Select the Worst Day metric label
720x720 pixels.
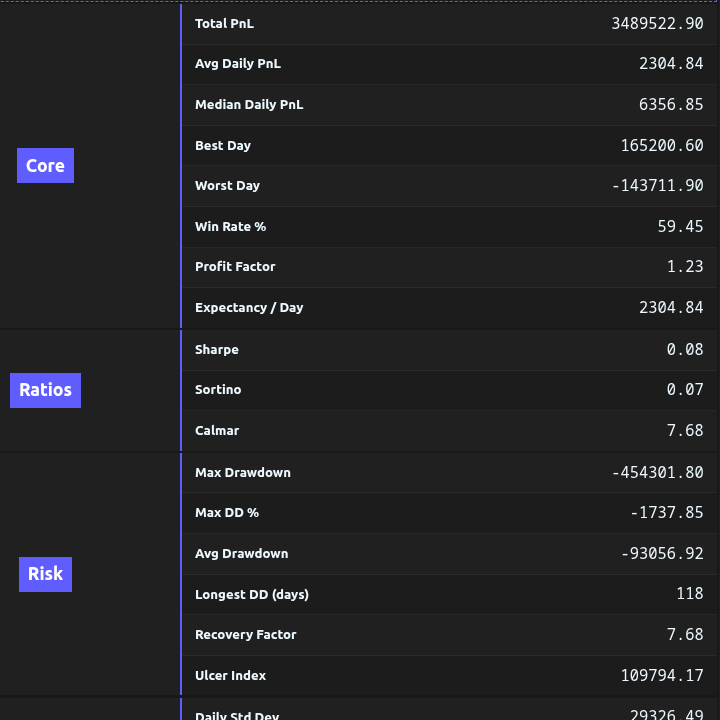227,186
